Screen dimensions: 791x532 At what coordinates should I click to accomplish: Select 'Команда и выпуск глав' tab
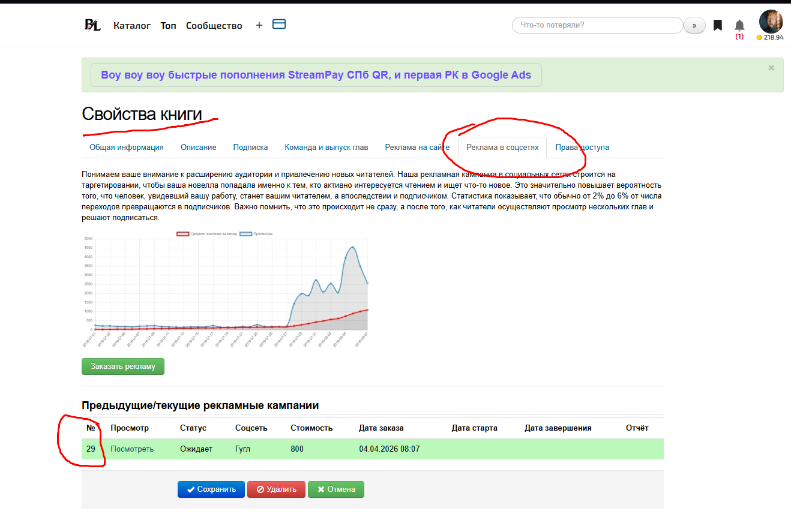tap(326, 148)
